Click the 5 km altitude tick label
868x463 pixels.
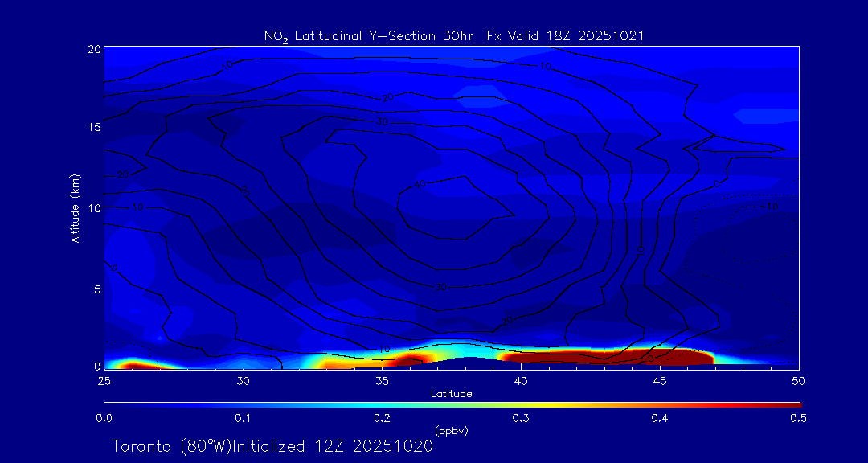pos(96,289)
